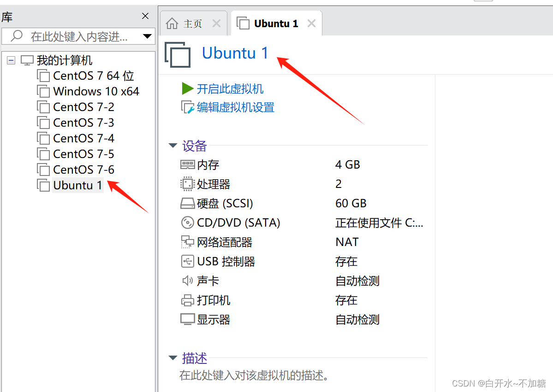The height and width of the screenshot is (392, 553).
Task: Switch to the 主页 tab
Action: 193,23
